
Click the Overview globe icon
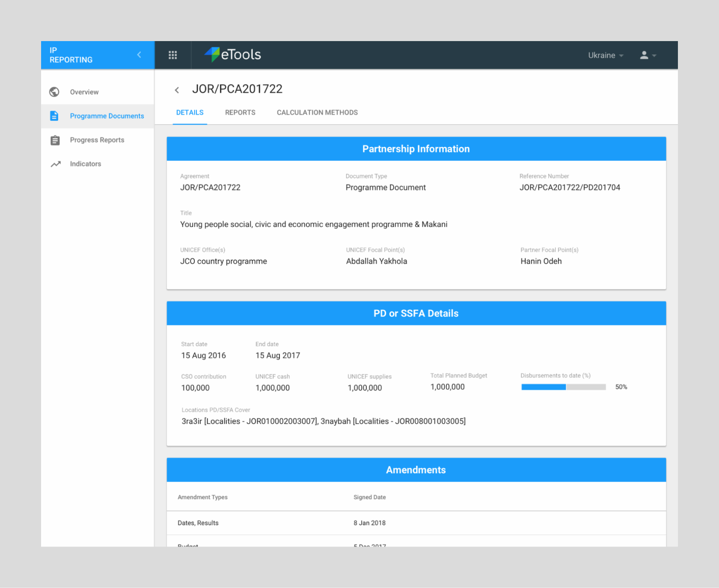click(x=54, y=92)
